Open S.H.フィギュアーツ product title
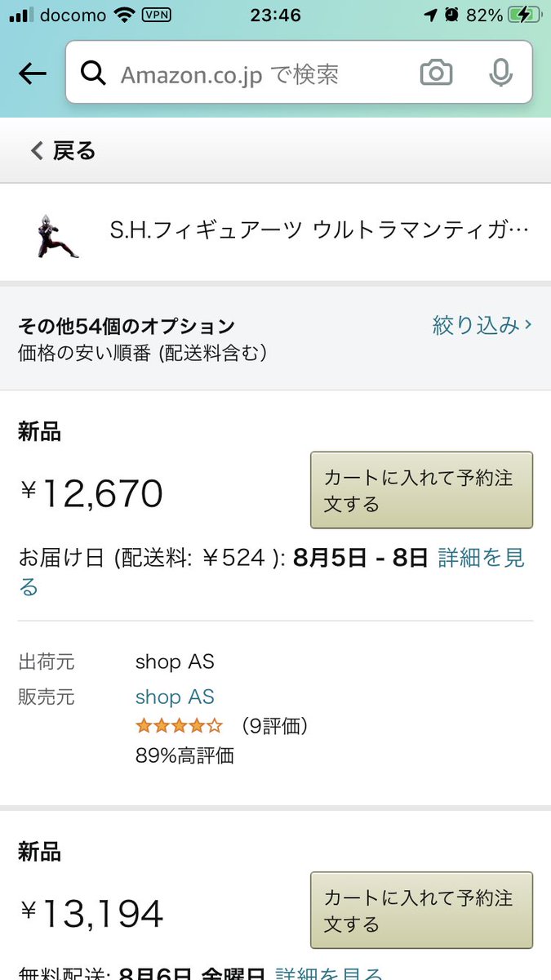This screenshot has width=551, height=980. pos(319,231)
